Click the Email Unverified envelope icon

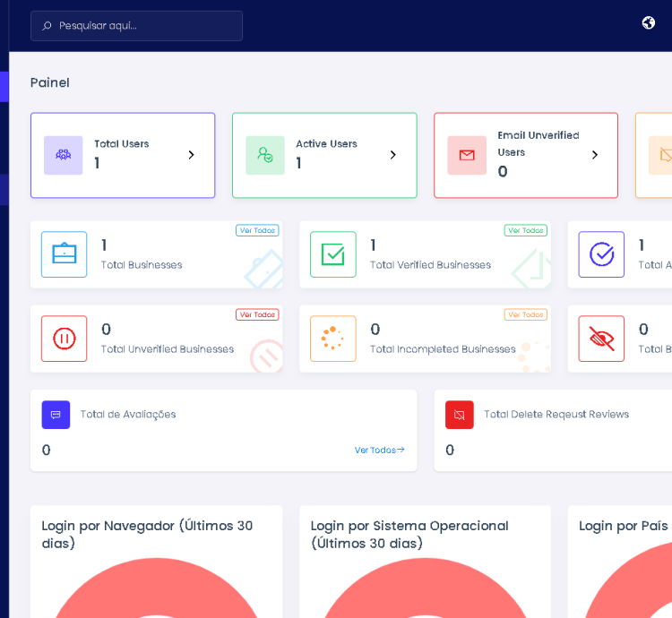(467, 155)
